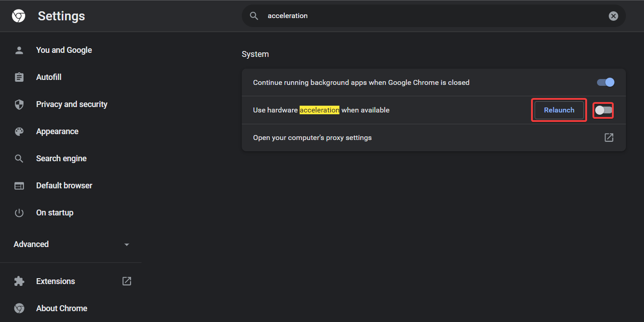Click the Autofill clipboard icon
Screen dimensions: 644x322
(x=19, y=77)
